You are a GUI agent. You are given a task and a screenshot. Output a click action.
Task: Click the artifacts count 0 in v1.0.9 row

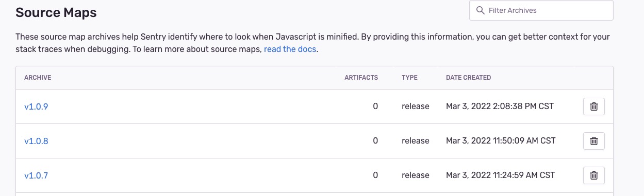point(375,106)
